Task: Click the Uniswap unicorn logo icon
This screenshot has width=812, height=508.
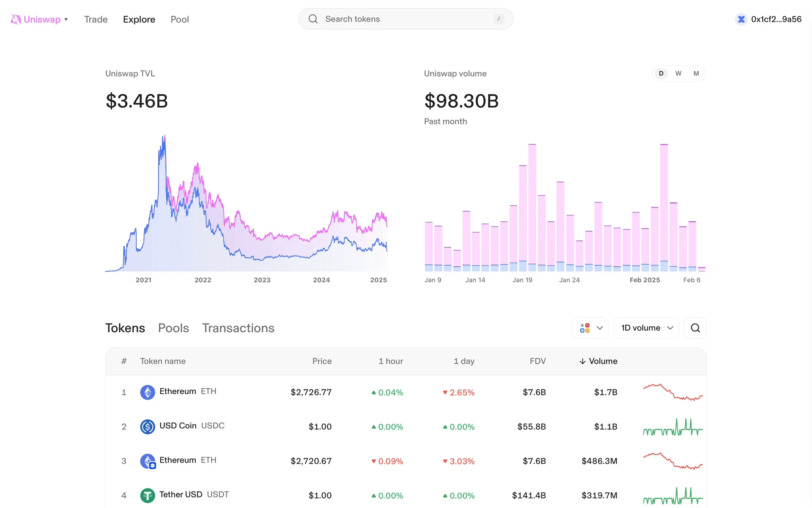Action: pyautogui.click(x=16, y=19)
